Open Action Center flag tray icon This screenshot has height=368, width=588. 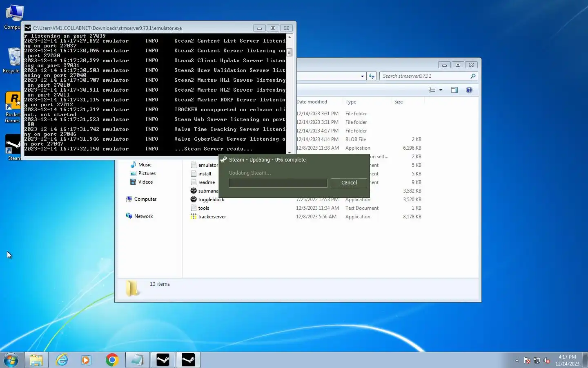[x=527, y=360]
